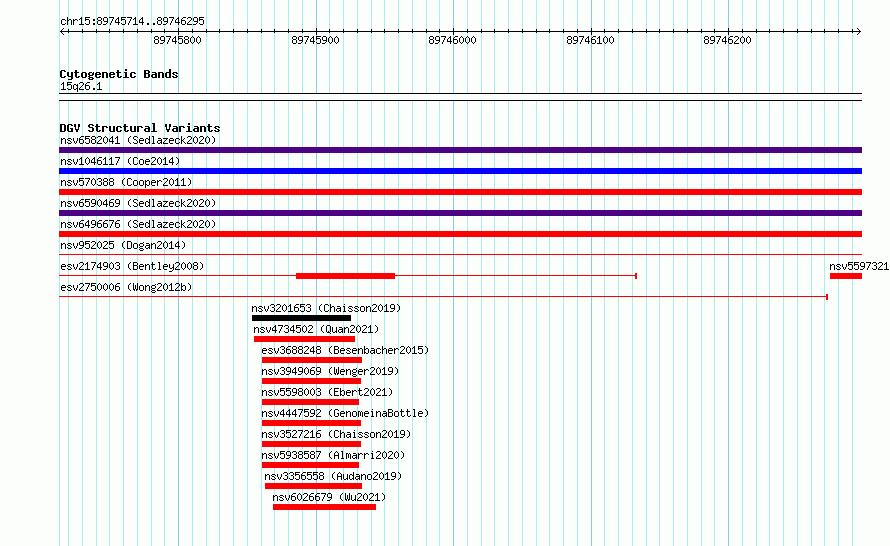The image size is (890, 546).
Task: Open the nsv5597321 variant label
Action: click(859, 266)
